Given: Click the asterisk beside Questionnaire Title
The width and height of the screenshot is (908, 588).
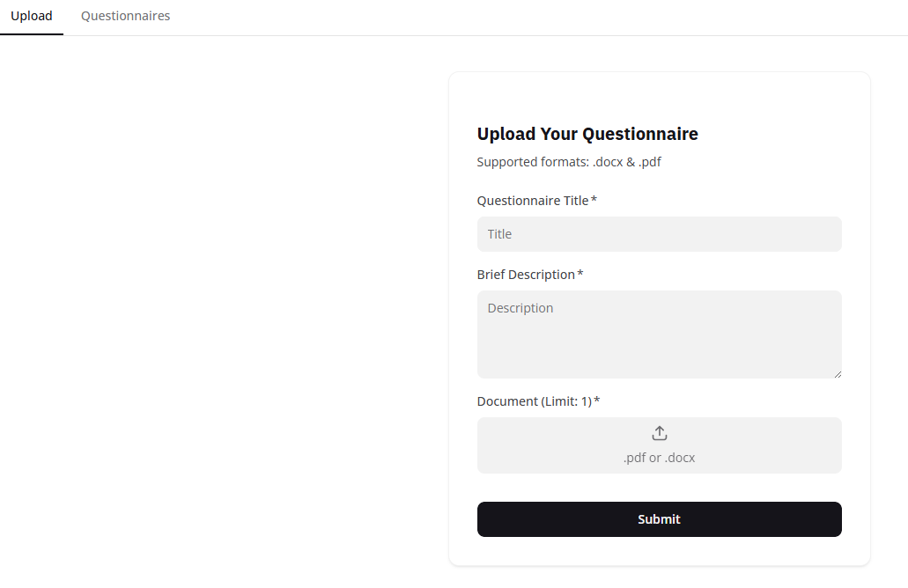Looking at the screenshot, I should 594,200.
